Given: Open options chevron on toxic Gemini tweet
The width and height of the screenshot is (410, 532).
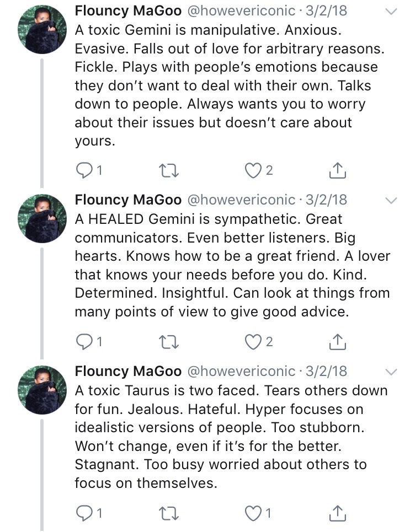Looking at the screenshot, I should point(391,12).
